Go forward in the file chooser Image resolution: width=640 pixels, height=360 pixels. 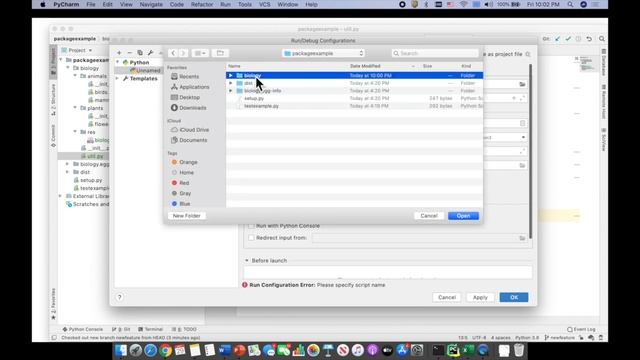point(183,53)
